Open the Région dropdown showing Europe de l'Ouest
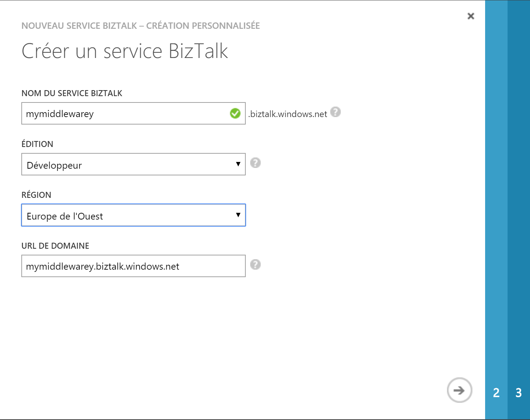 pos(134,215)
